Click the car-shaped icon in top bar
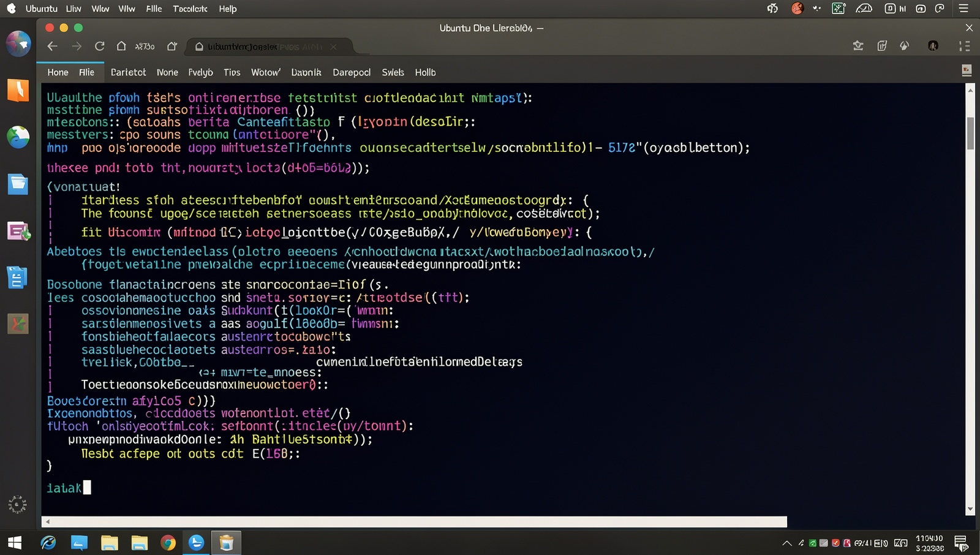Image resolution: width=980 pixels, height=555 pixels. 864,9
